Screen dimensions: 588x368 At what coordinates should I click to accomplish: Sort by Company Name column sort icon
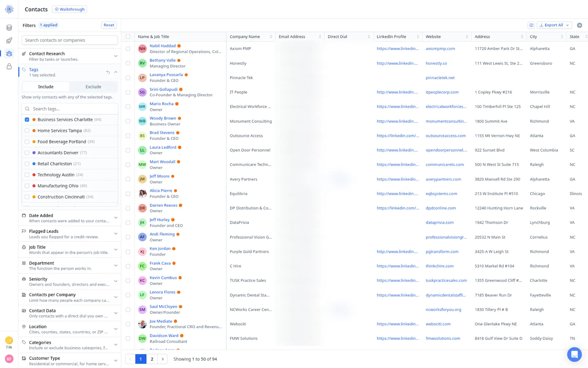(x=271, y=37)
